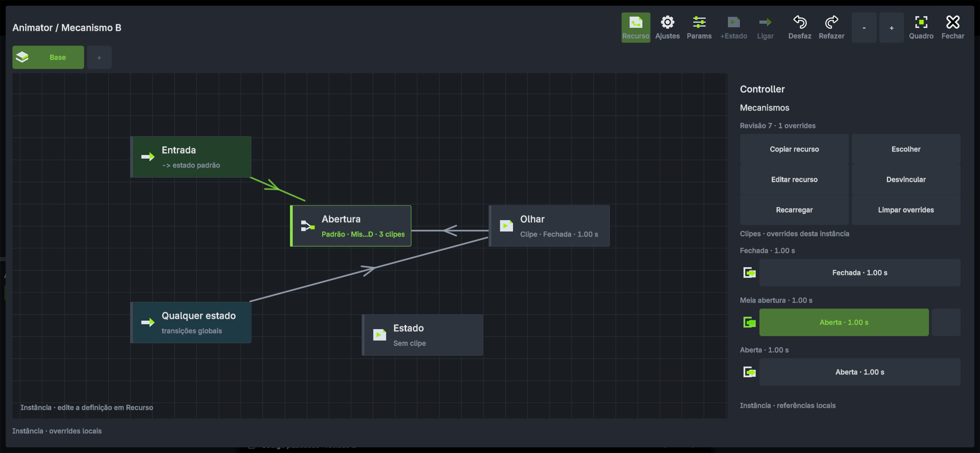Open the Fechada · 1.00 s clip selector
Screen dimensions: 980x453
pyautogui.click(x=859, y=273)
